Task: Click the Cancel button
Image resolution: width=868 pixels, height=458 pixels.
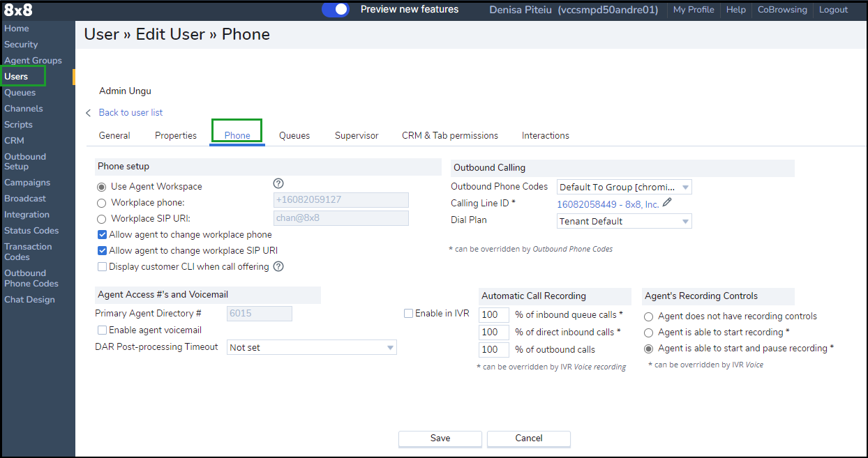Action: click(529, 438)
